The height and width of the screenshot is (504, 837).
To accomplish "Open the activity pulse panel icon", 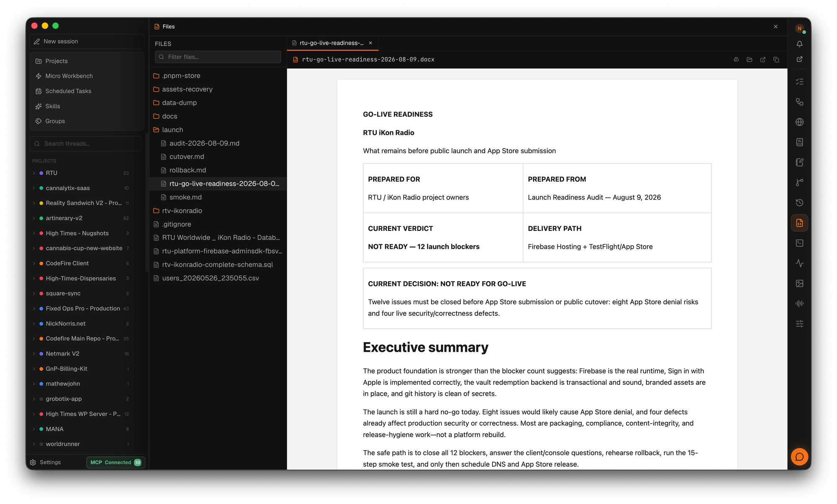I will (x=799, y=263).
